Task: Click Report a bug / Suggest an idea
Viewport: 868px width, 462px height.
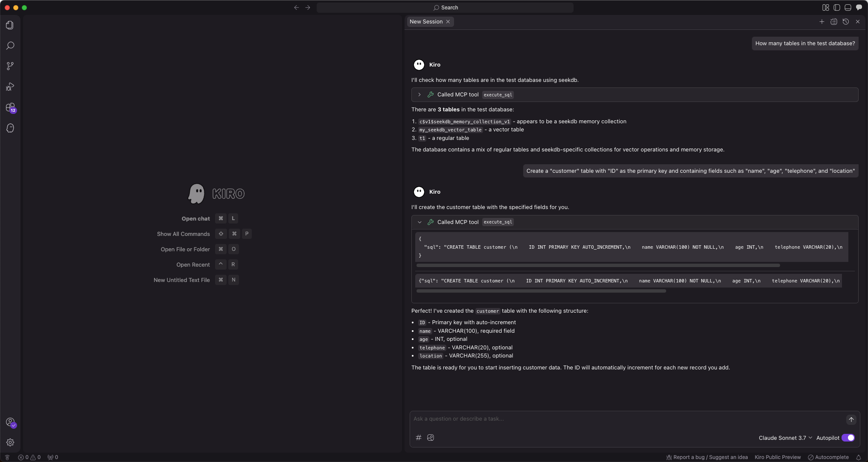Action: 707,457
